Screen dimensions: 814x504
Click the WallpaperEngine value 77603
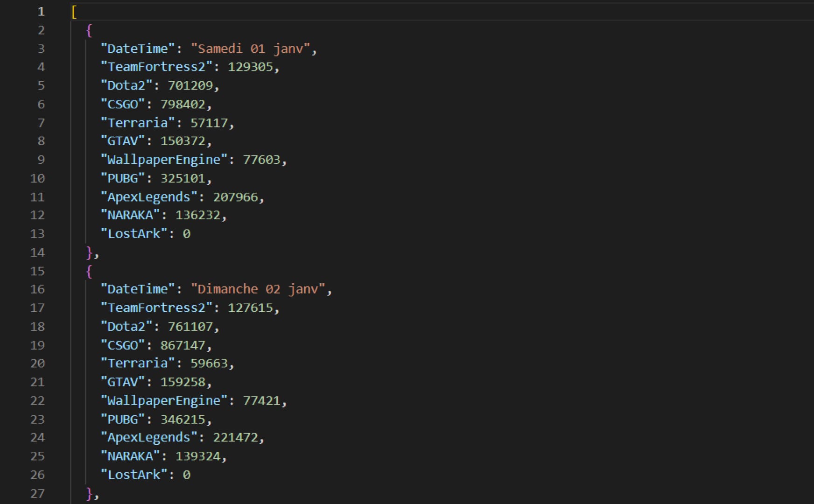pyautogui.click(x=262, y=160)
